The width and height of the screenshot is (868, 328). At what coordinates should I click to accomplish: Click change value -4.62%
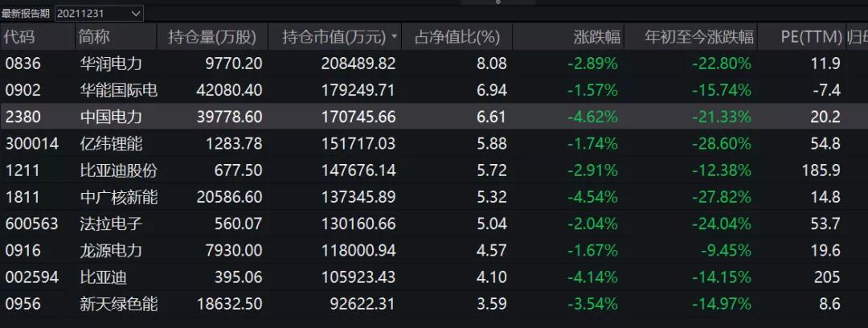[592, 117]
